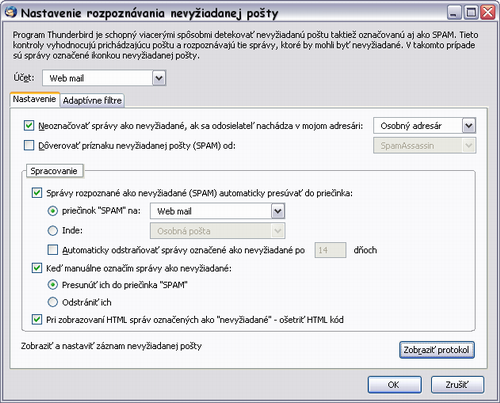500x403 pixels.
Task: Maximize the junk settings window
Action: (471, 13)
